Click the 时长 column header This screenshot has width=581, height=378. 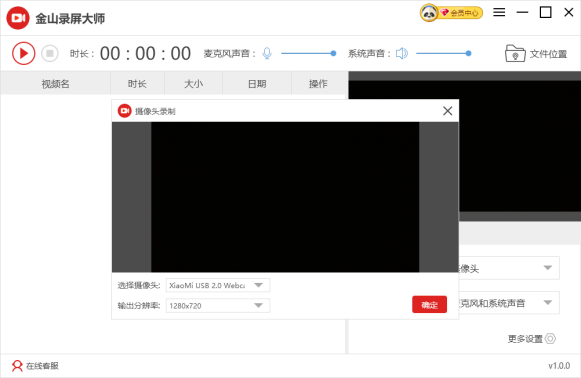137,84
